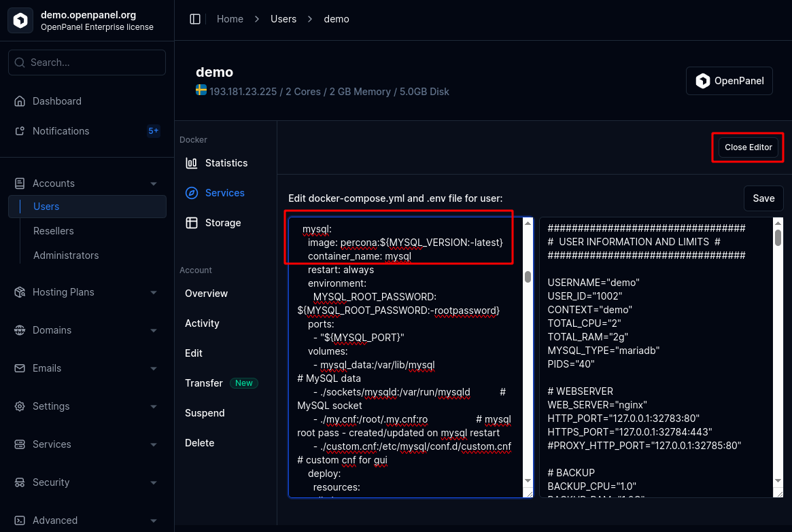Screen dimensions: 792x532
Task: Click the .env editor scroll-up arrow
Action: 778,223
